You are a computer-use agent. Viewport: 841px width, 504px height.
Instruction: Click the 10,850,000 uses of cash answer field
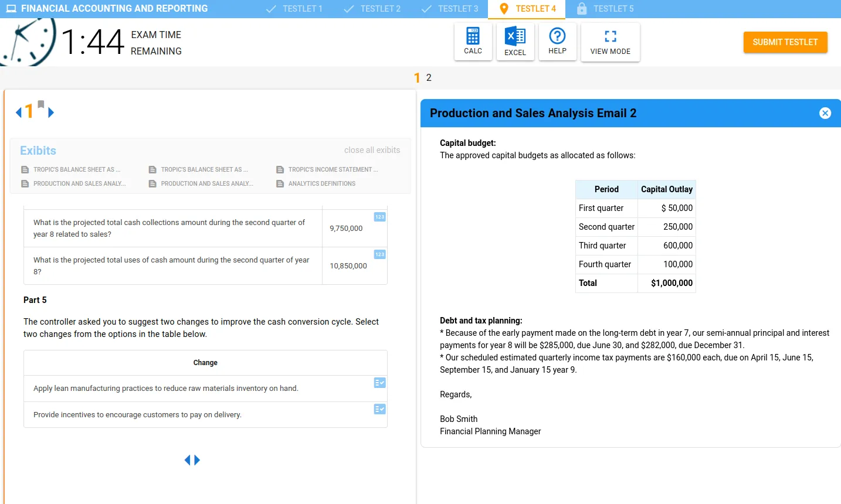click(354, 266)
